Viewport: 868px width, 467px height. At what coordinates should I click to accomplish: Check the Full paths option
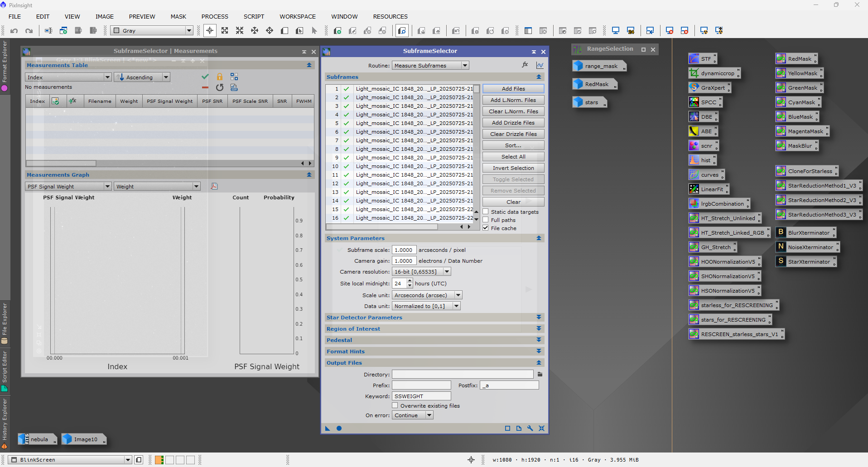pos(486,220)
